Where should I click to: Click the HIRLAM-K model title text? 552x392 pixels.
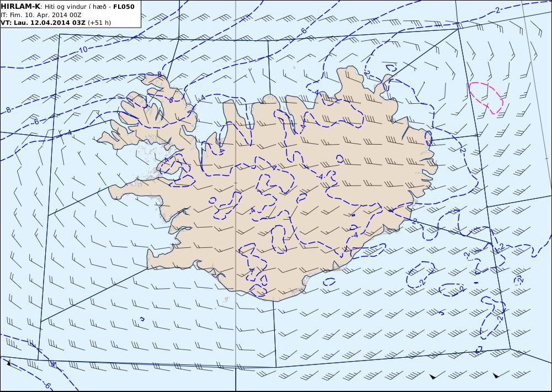20,6
